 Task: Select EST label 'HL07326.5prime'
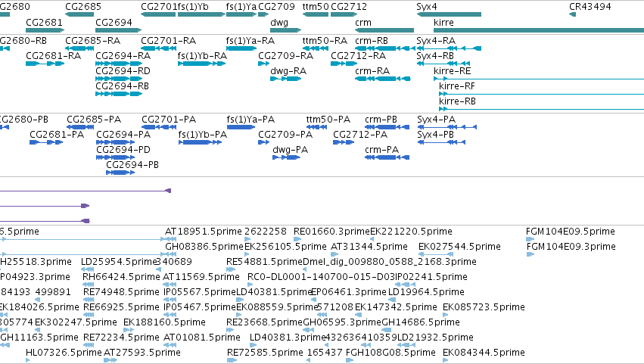coord(64,353)
